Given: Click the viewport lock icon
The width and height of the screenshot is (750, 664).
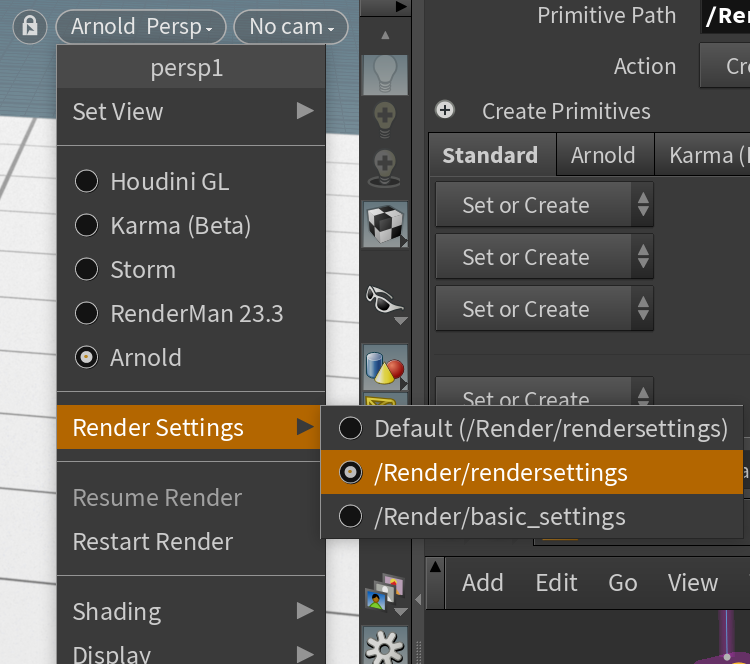Looking at the screenshot, I should (x=30, y=27).
